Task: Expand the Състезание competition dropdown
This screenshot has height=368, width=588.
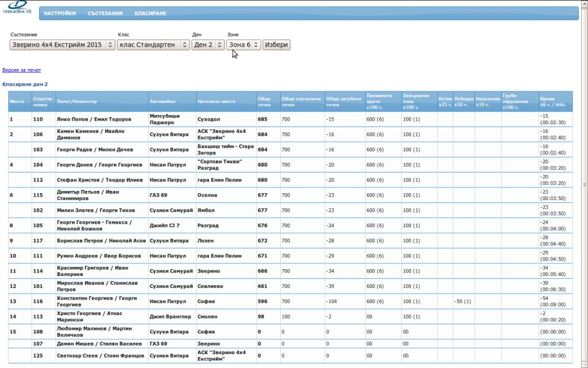Action: coord(63,45)
